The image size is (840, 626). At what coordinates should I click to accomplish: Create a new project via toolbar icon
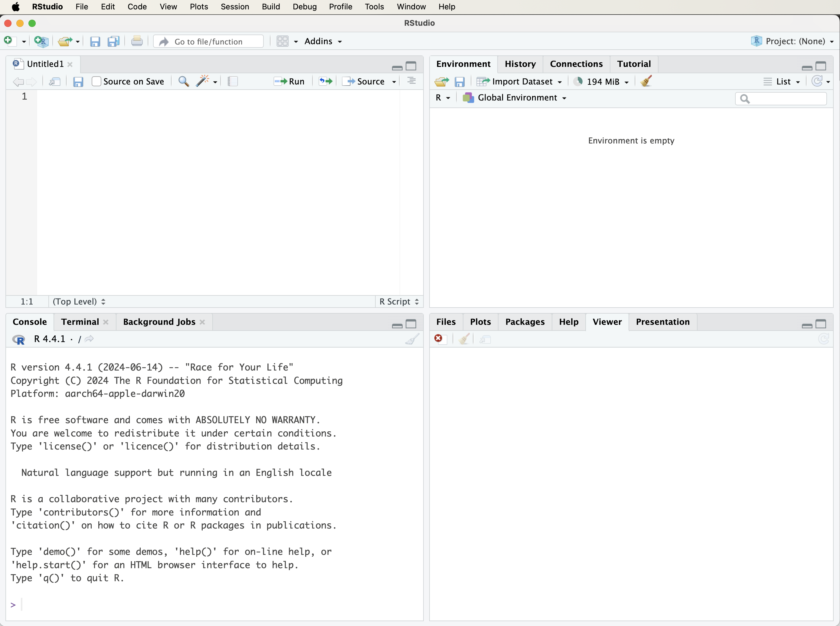click(41, 41)
